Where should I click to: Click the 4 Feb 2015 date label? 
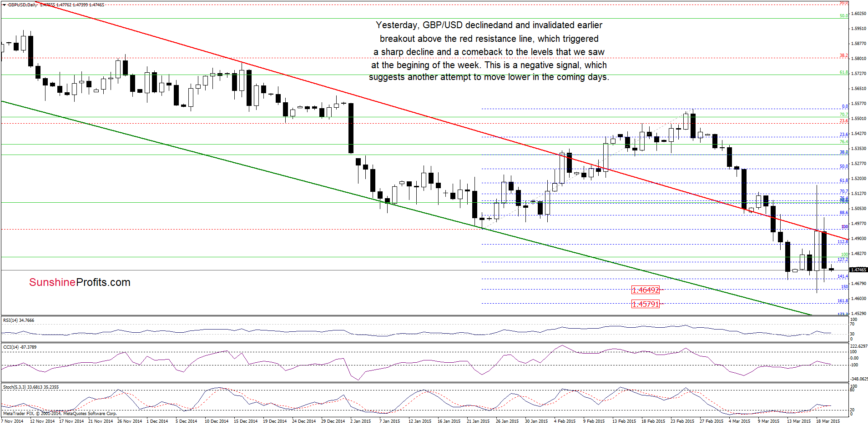pos(565,421)
